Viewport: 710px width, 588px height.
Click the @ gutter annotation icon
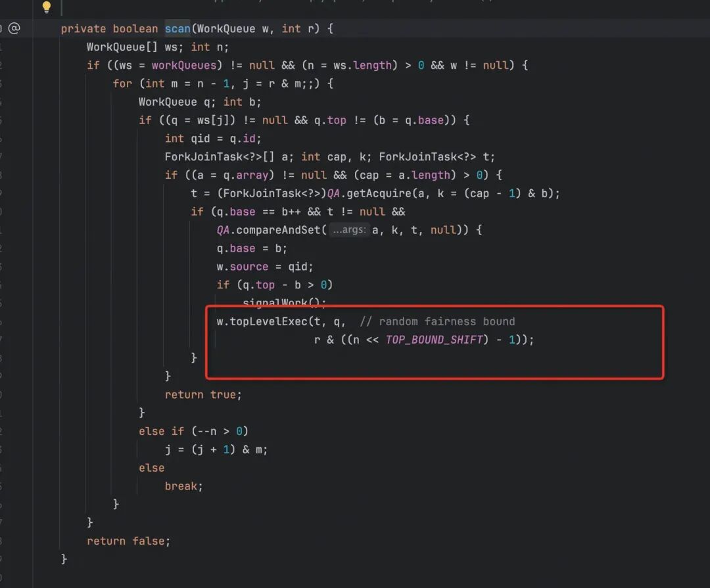(14, 28)
